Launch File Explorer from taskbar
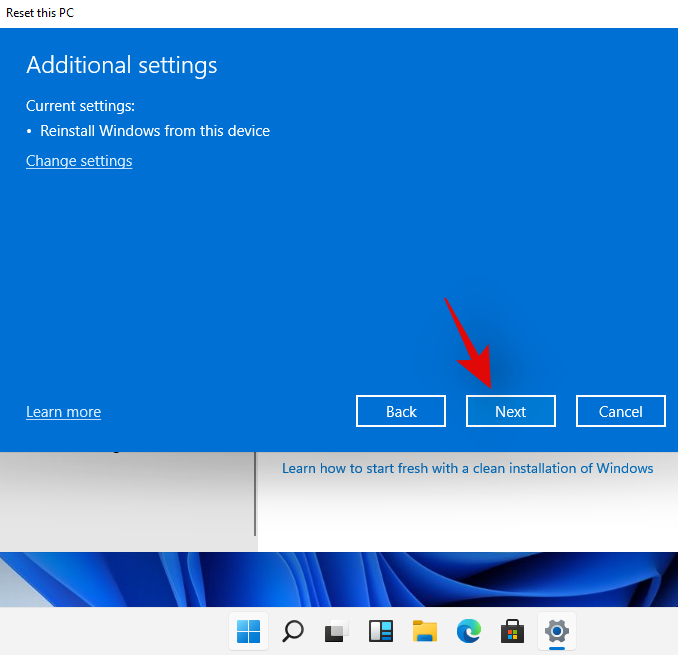This screenshot has width=678, height=655. (425, 631)
